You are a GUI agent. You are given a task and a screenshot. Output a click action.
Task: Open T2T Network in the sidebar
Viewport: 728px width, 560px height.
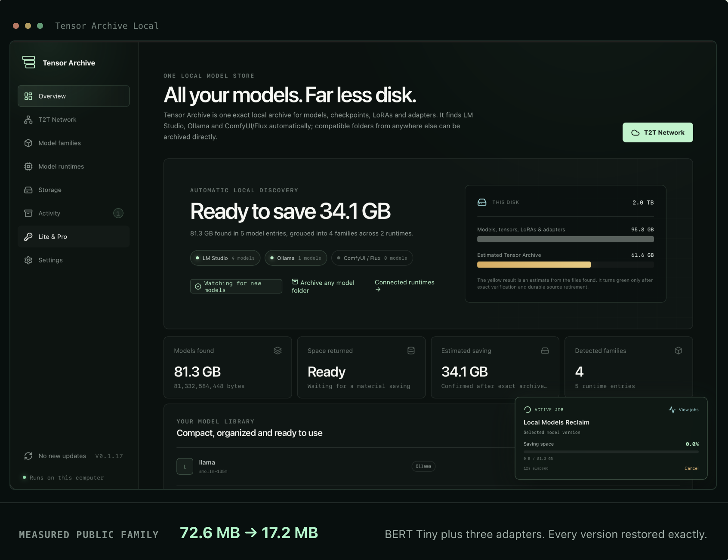[x=74, y=120]
